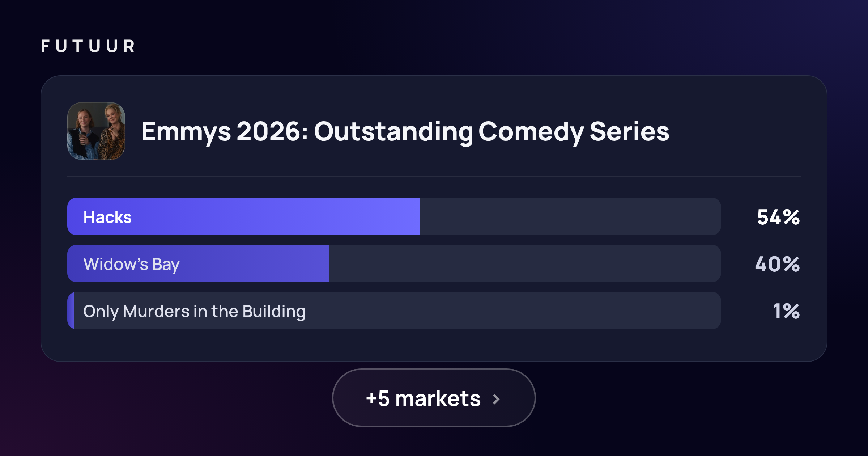Click the filled portion of Widow's Bay bar
The image size is (868, 456).
tap(198, 263)
